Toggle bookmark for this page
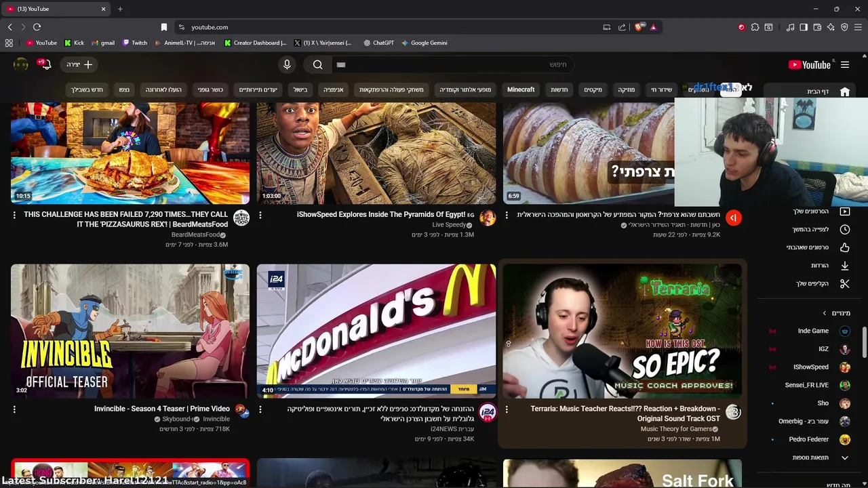 point(163,27)
